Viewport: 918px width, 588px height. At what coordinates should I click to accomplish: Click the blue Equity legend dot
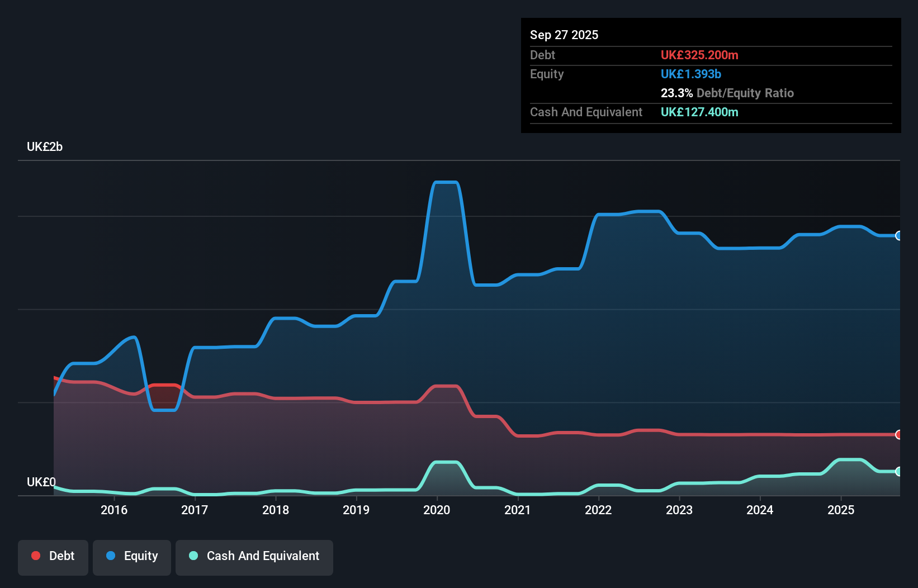tap(112, 556)
